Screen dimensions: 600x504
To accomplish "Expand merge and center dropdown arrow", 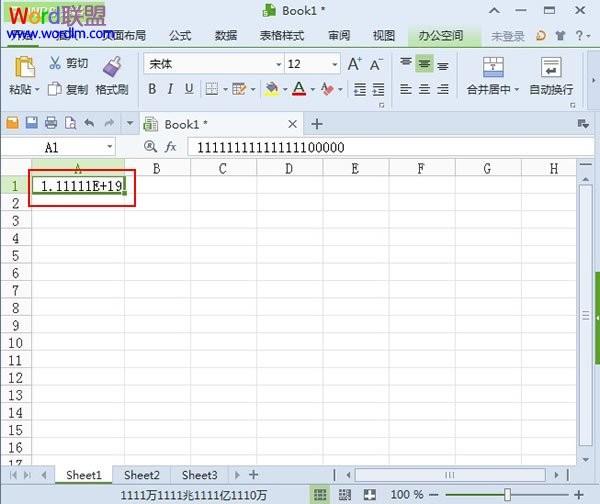I will [x=517, y=90].
